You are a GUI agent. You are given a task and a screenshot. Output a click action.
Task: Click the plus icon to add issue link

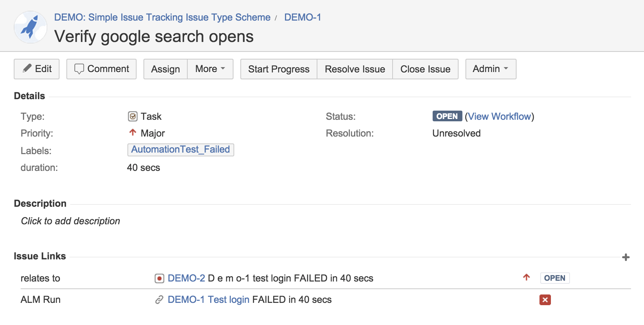coord(626,257)
